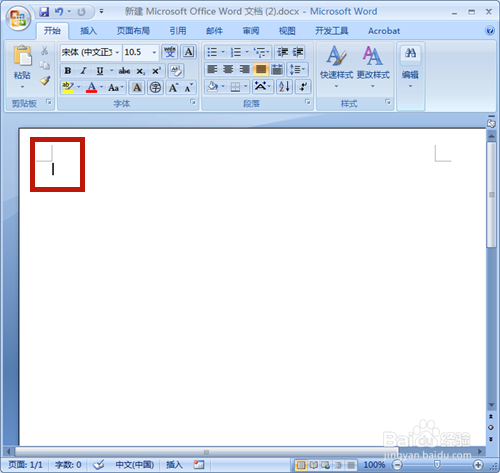Toggle italic formatting

click(83, 70)
